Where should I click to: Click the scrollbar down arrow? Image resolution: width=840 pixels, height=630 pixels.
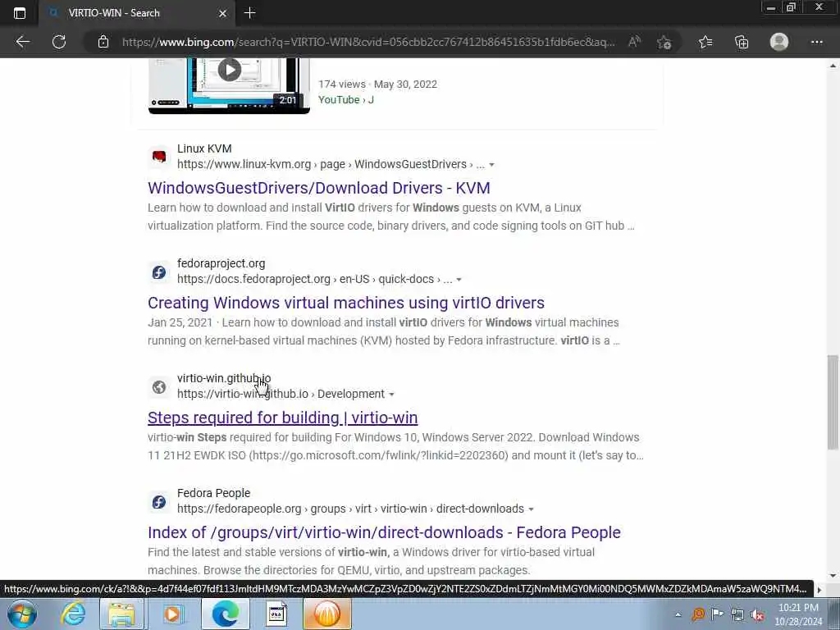tap(833, 576)
